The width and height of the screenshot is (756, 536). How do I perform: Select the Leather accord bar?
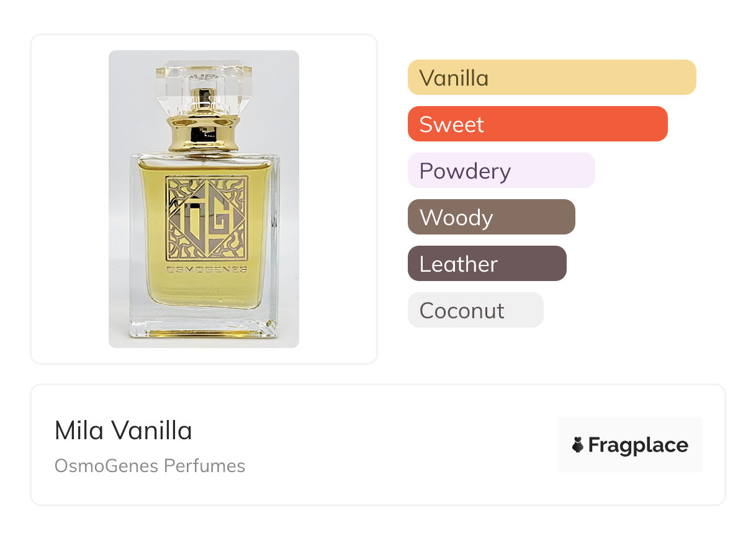tap(487, 264)
